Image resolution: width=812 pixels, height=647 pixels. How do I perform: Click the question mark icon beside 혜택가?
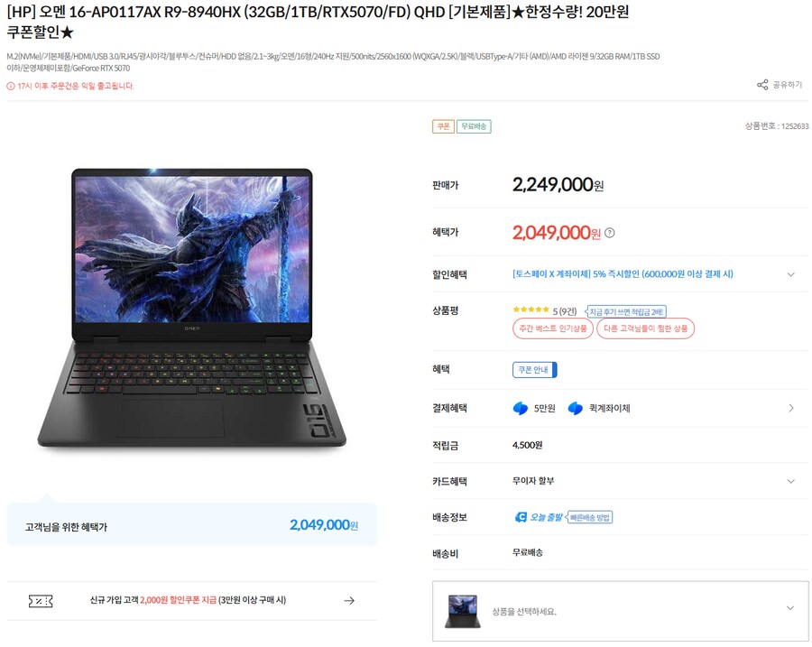[610, 233]
